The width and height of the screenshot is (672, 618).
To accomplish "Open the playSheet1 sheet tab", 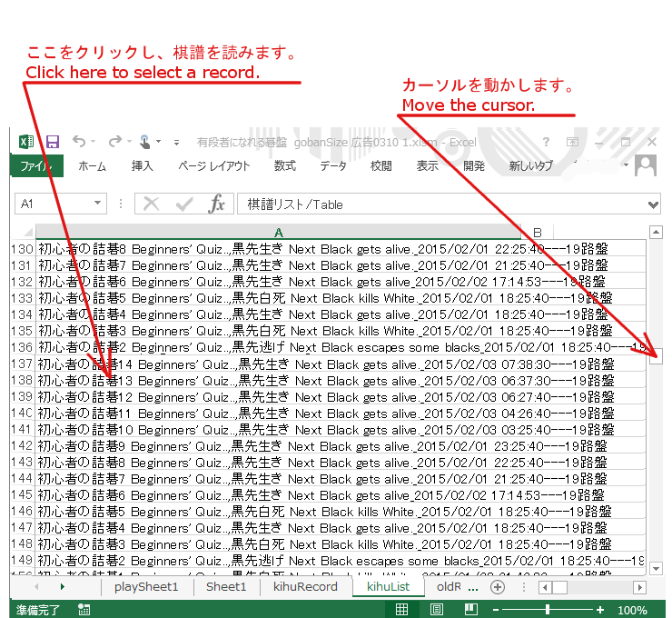I will pyautogui.click(x=146, y=587).
